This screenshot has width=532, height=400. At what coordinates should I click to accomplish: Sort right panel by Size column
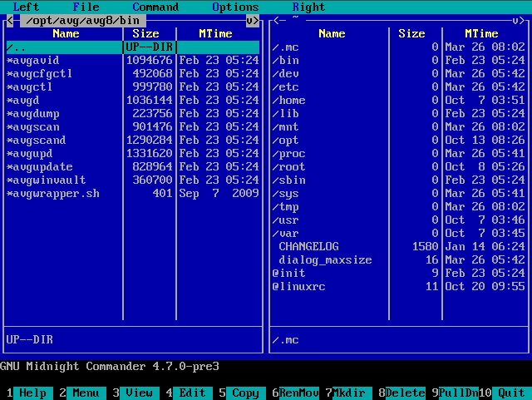(x=411, y=33)
